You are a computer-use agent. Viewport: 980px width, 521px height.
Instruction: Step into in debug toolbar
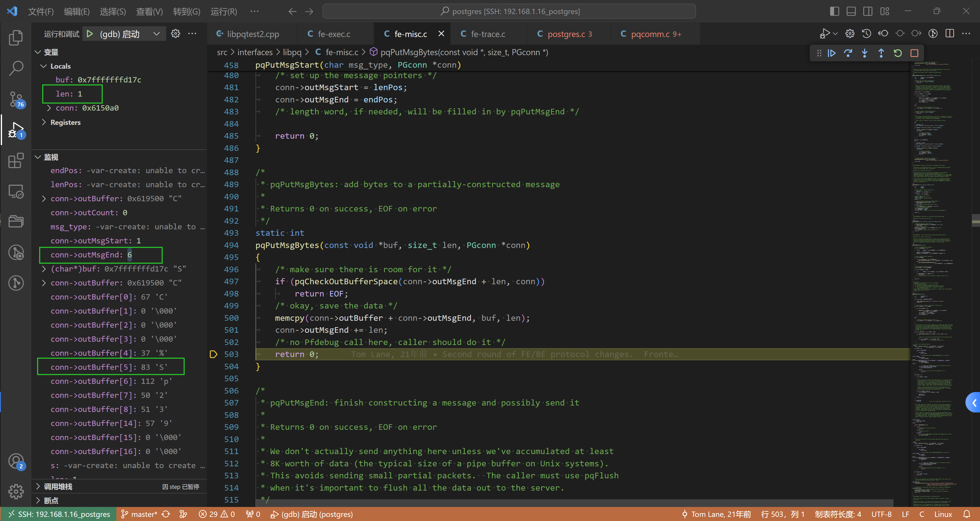point(865,53)
